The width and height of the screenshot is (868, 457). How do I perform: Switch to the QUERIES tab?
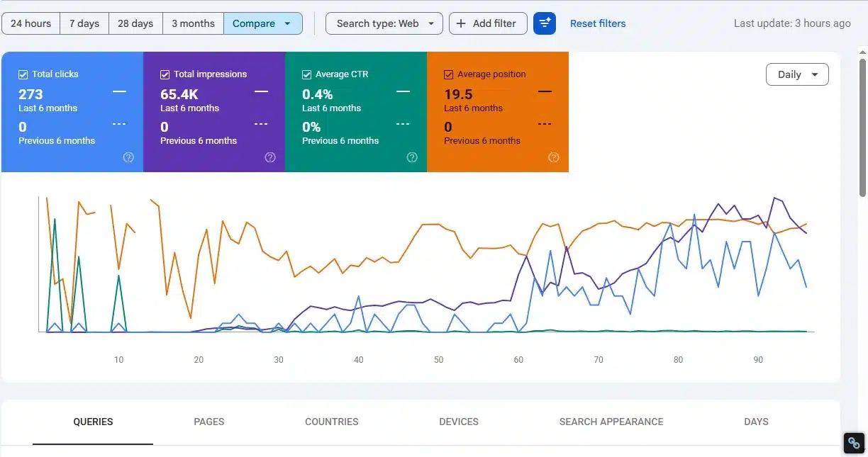coord(93,422)
